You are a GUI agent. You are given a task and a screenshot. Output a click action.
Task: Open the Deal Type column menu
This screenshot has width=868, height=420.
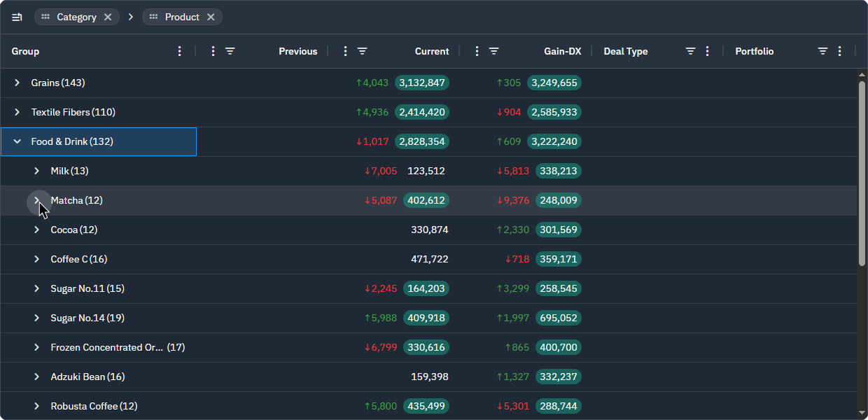[707, 51]
